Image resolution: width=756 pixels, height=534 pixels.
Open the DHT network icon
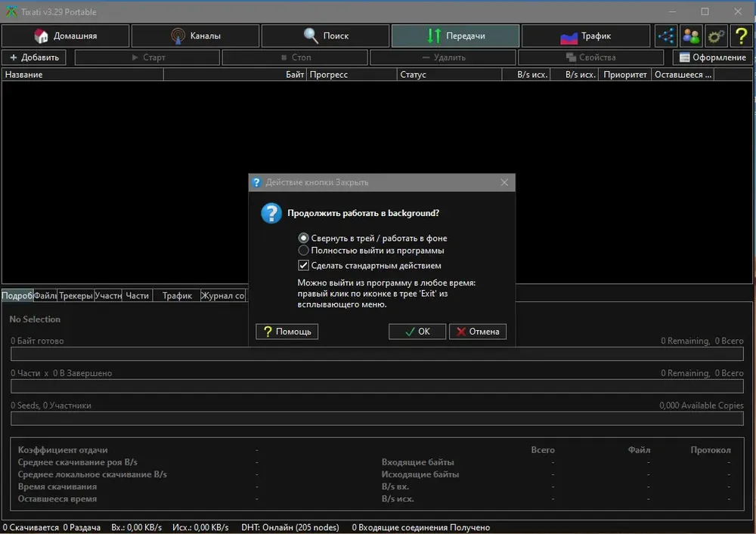(666, 35)
